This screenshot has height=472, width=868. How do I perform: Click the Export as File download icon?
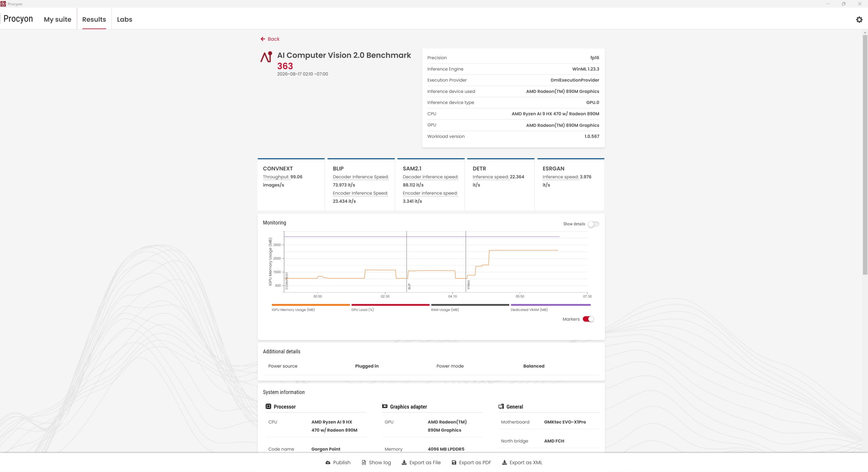point(404,463)
